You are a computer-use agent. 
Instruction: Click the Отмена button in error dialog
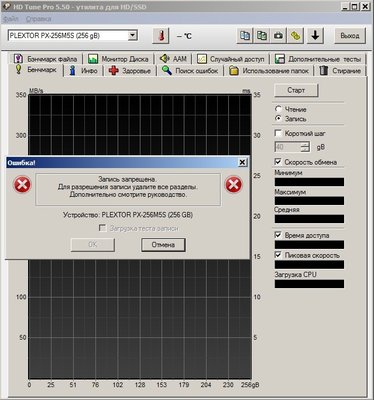click(163, 245)
